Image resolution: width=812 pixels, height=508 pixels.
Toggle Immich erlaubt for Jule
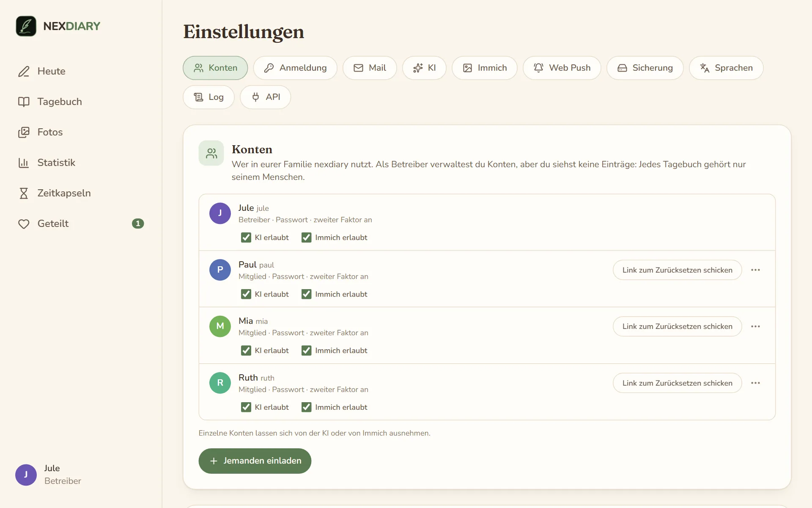pos(307,237)
